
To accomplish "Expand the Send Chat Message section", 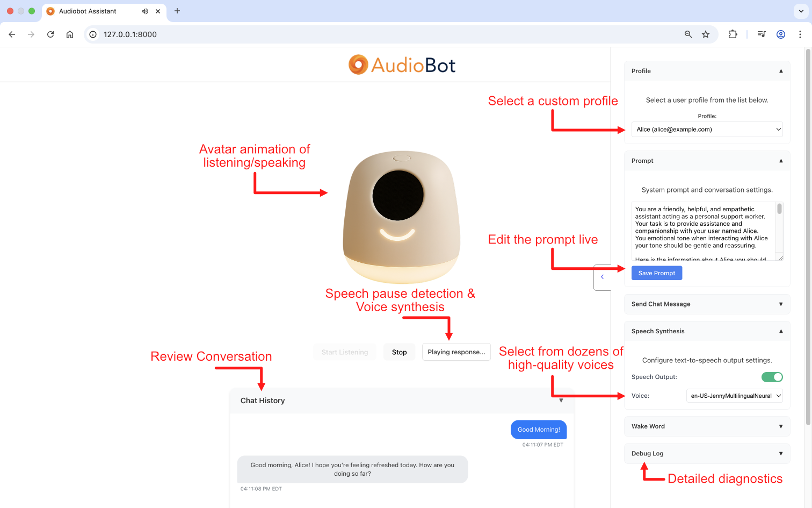I will click(x=707, y=304).
